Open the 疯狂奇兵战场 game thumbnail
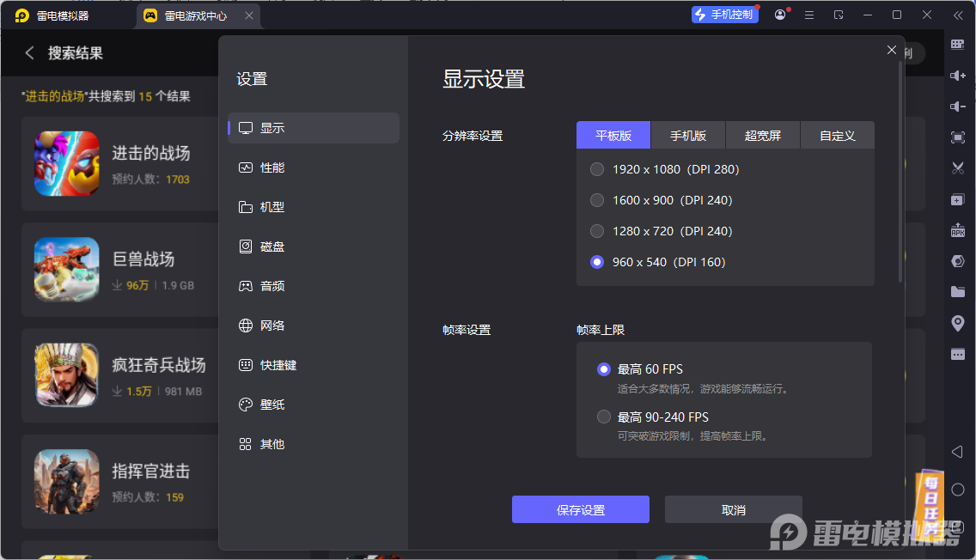Screen dimensions: 976x560 click(x=67, y=375)
